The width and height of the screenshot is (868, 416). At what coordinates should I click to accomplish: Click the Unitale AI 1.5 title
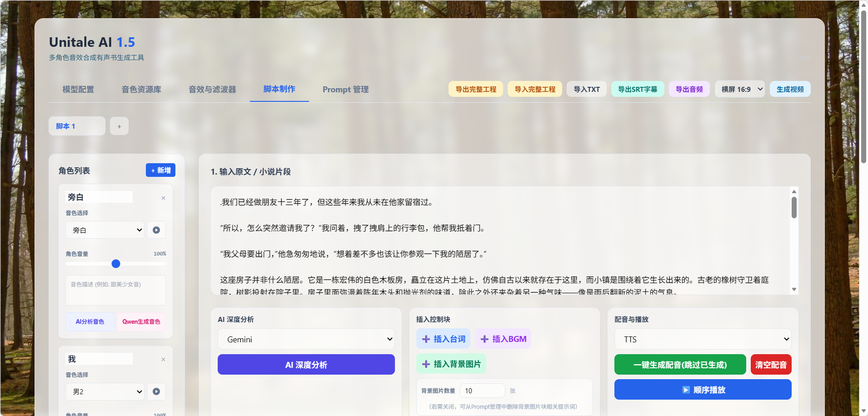[x=92, y=42]
